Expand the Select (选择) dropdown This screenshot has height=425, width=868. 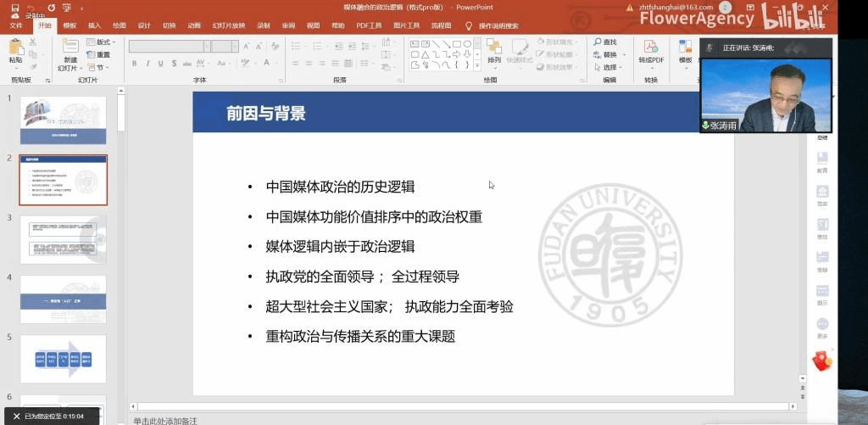(x=609, y=67)
